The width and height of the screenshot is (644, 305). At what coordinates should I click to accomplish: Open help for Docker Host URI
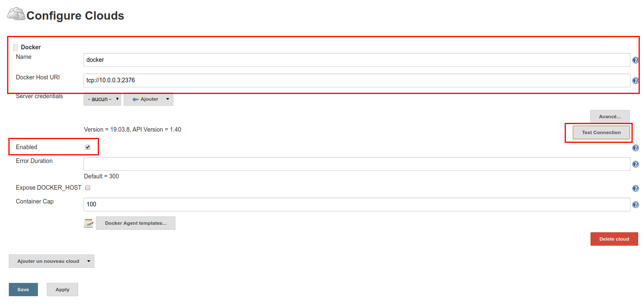click(635, 81)
